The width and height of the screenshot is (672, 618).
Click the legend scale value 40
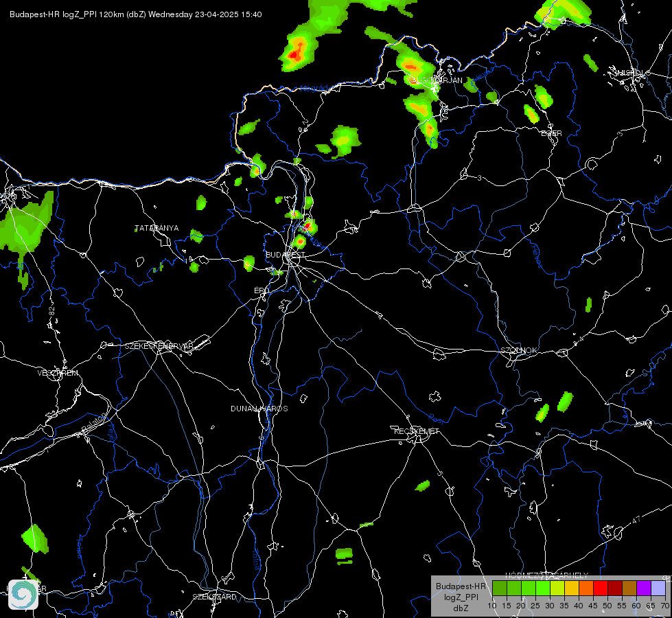[x=579, y=606]
